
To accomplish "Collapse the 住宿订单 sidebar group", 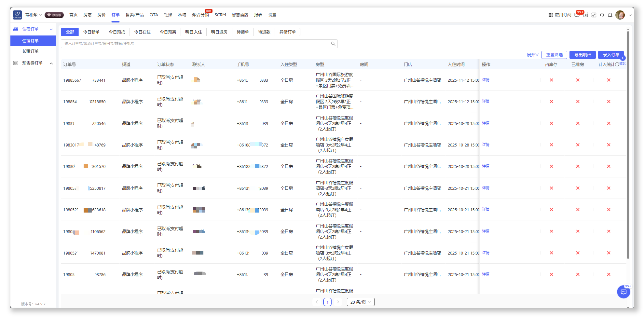I will click(51, 29).
